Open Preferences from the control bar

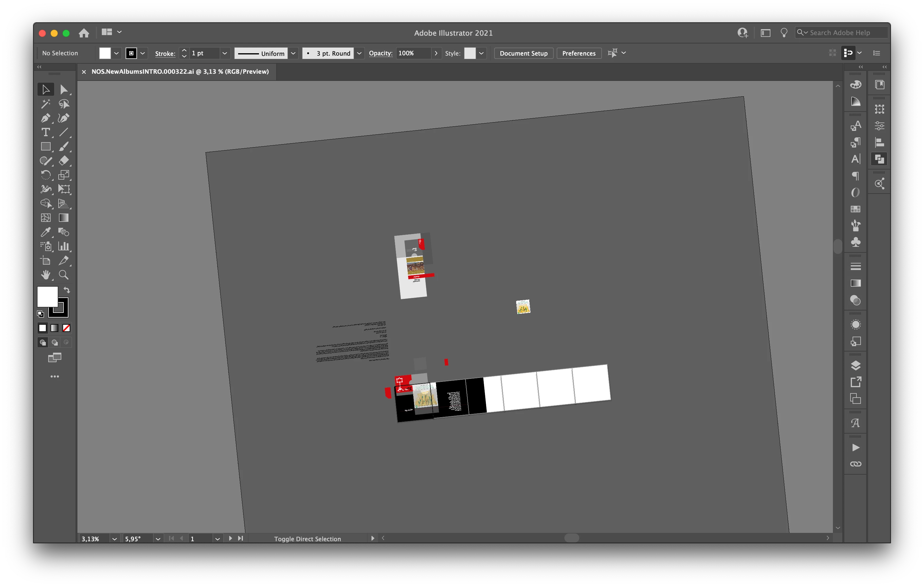click(x=579, y=53)
